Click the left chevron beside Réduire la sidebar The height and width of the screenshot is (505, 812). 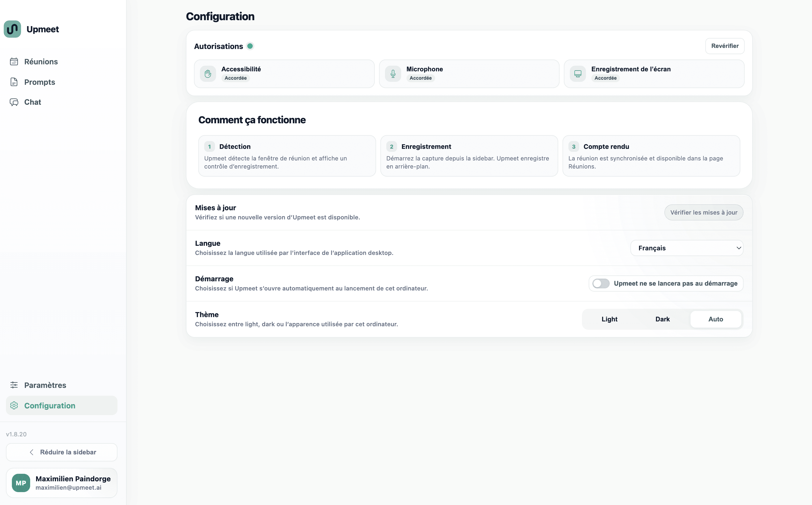32,452
